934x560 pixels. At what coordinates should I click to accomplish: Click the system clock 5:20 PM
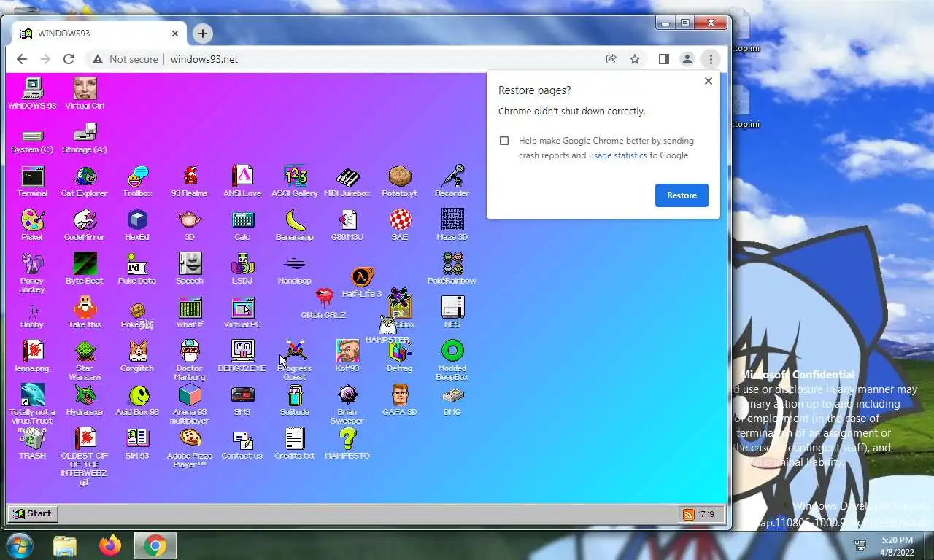[897, 540]
